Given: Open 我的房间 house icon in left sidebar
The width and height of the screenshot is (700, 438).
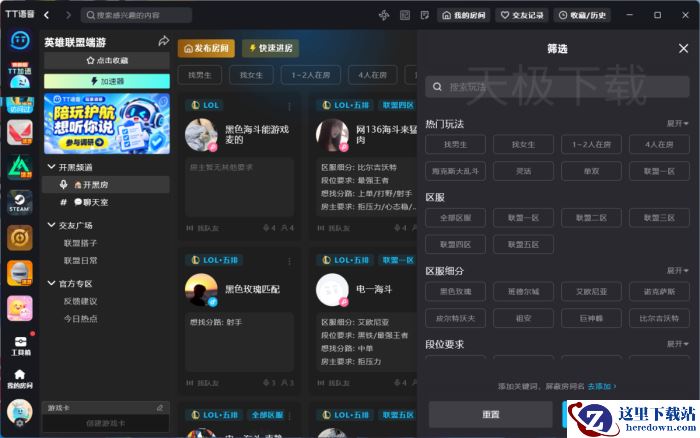Looking at the screenshot, I should click(x=20, y=379).
